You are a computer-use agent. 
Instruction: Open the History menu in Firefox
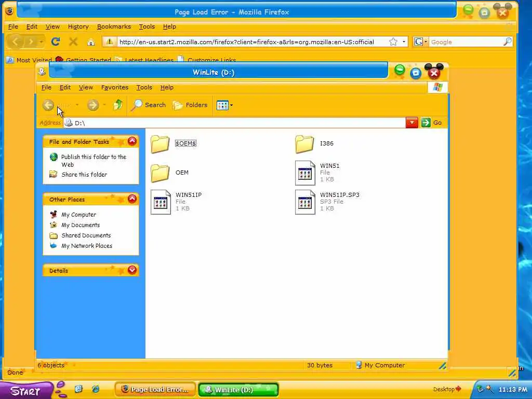(78, 26)
